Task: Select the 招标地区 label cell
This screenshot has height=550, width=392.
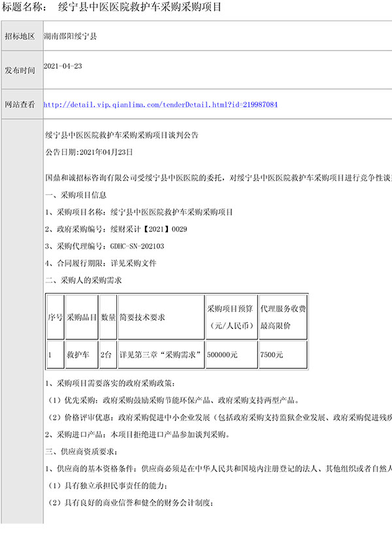Action: [x=22, y=36]
